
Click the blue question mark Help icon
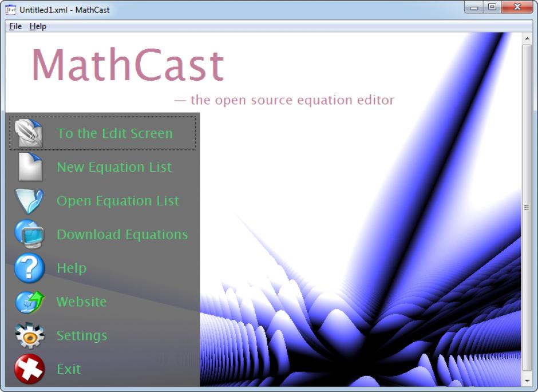tap(30, 268)
